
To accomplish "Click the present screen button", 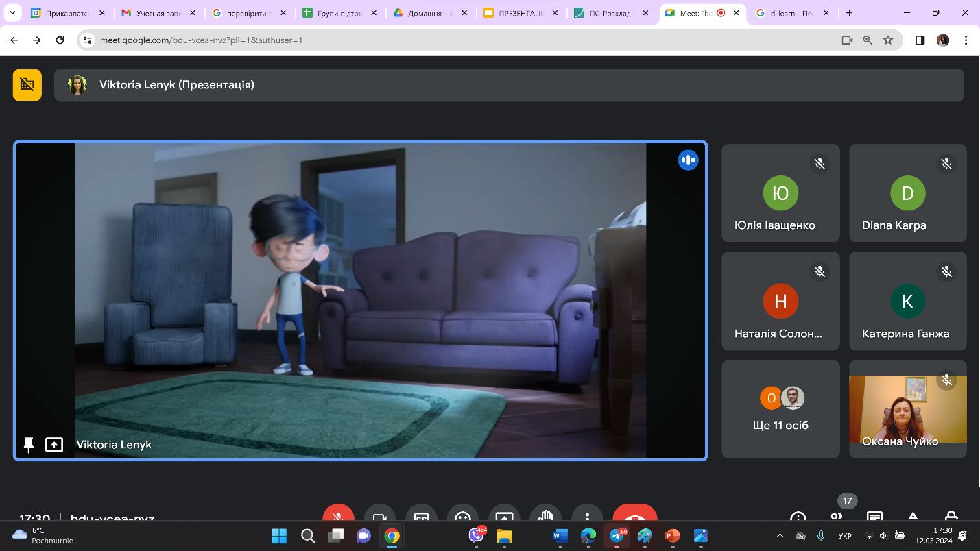I will pos(504,517).
